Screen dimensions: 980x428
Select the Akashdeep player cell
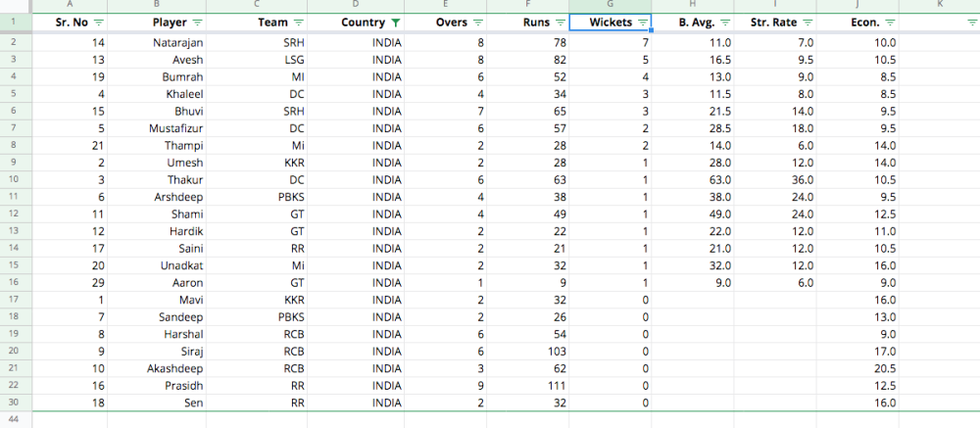click(156, 368)
